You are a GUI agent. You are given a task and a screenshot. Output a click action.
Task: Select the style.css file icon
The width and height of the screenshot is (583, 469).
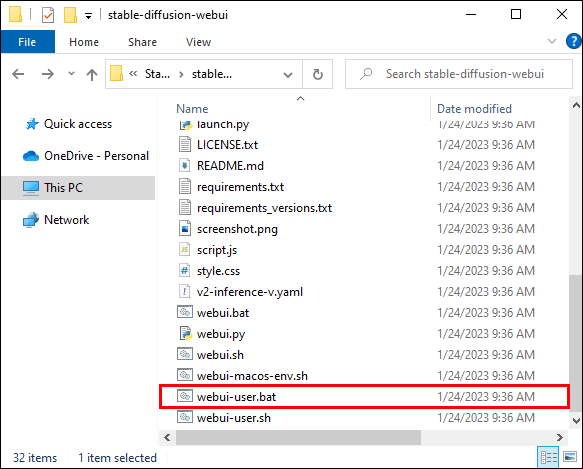185,270
